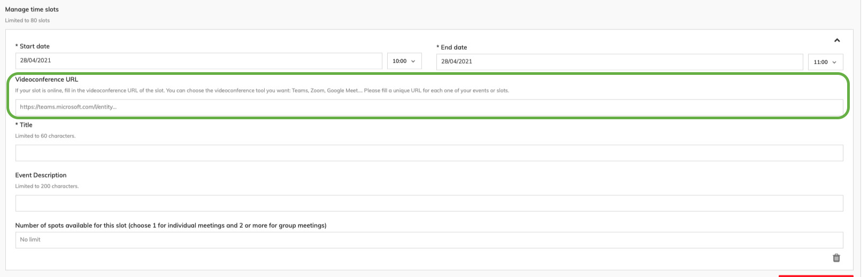
Task: Click the Videoconference URL label
Action: [x=47, y=80]
